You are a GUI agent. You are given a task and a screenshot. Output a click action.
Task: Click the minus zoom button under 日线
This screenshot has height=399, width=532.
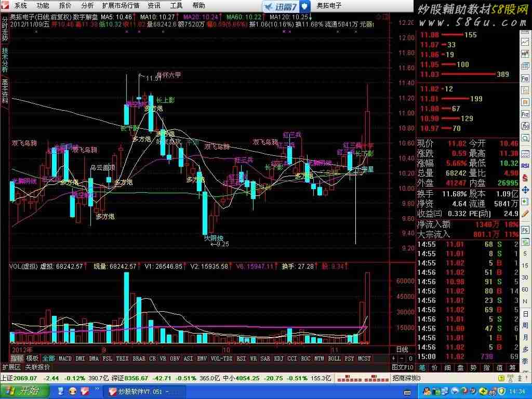coord(402,358)
